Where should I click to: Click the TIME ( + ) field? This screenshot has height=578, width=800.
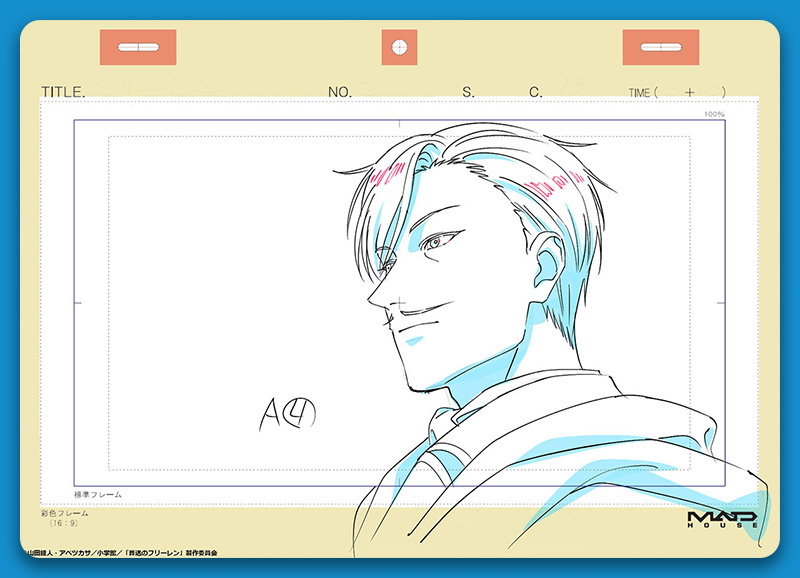pos(677,92)
